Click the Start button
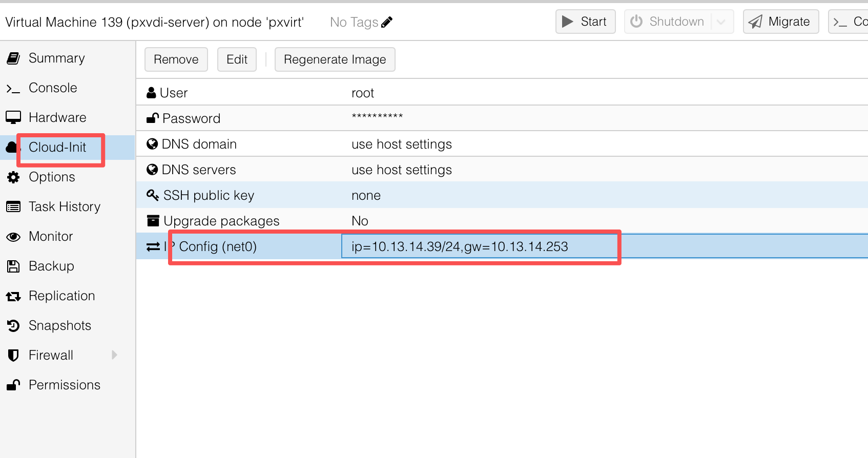The height and width of the screenshot is (458, 868). [586, 22]
